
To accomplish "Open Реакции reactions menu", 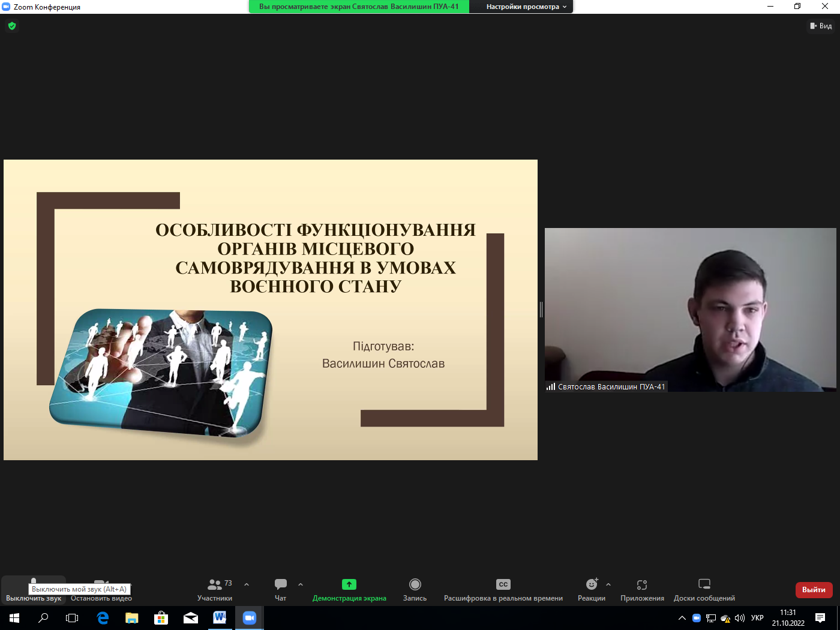I will tap(592, 590).
